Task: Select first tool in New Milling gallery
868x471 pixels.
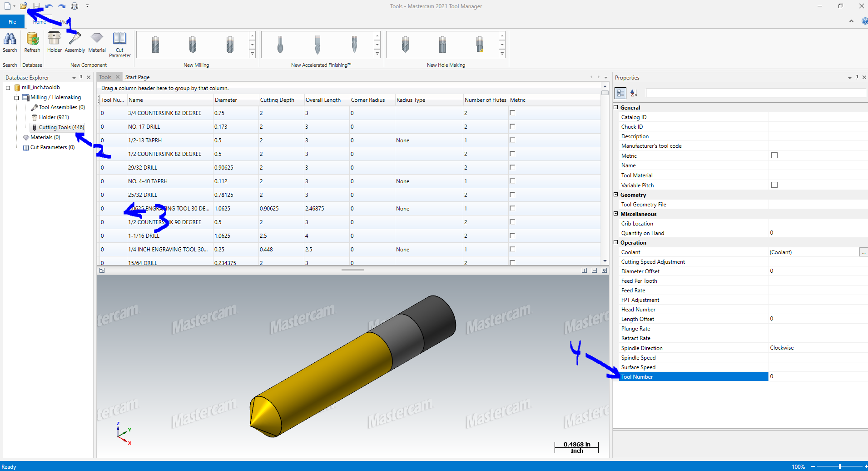Action: (155, 45)
